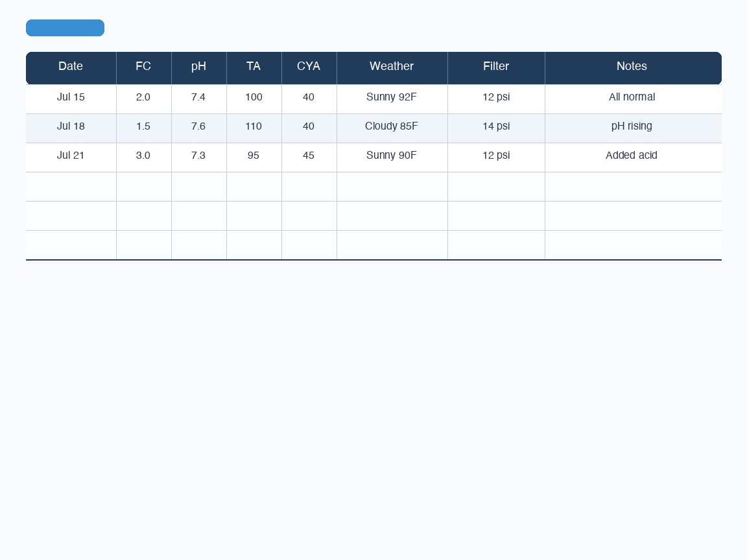Select the Cloudy 85F weather cell

[392, 128]
